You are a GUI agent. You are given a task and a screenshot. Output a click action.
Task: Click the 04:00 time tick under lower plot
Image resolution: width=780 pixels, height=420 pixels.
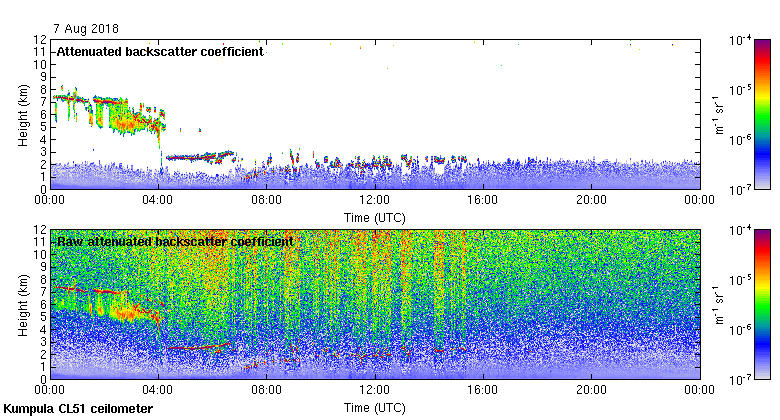coord(158,390)
